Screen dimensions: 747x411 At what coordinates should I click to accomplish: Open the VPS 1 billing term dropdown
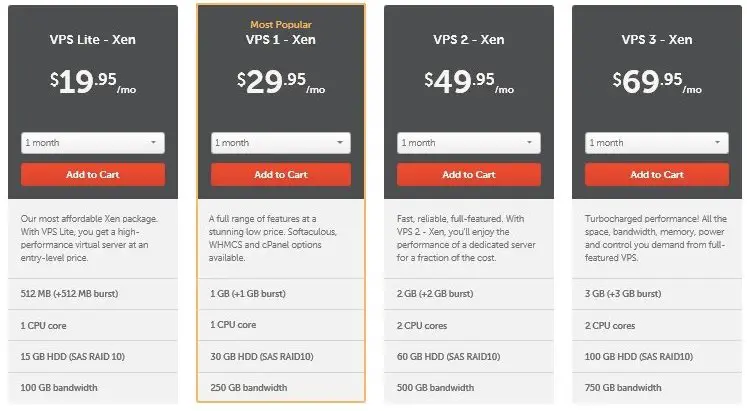pos(281,143)
